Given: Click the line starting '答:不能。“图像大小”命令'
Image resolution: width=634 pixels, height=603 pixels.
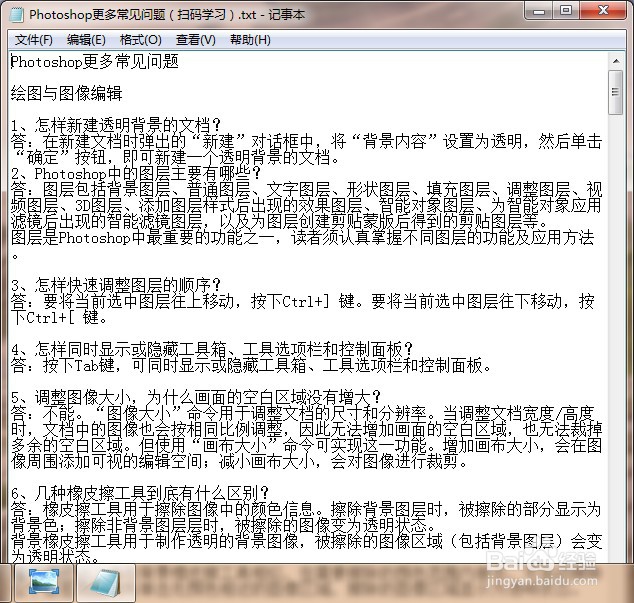Looking at the screenshot, I should click(302, 413).
